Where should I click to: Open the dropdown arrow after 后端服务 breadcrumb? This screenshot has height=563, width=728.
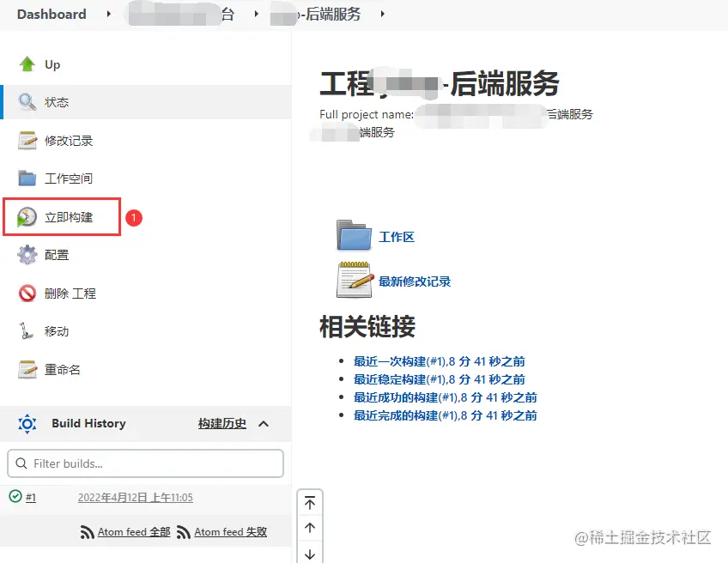click(x=382, y=14)
